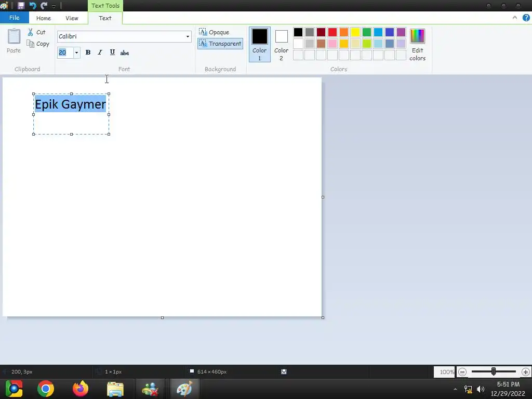Viewport: 532px width, 399px height.
Task: Pick the dark gray color swatch
Action: click(x=310, y=32)
